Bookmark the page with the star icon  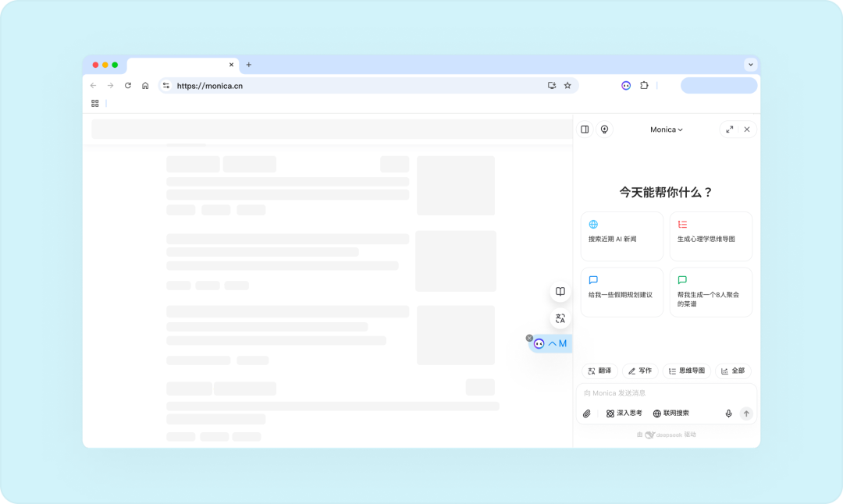click(x=567, y=86)
